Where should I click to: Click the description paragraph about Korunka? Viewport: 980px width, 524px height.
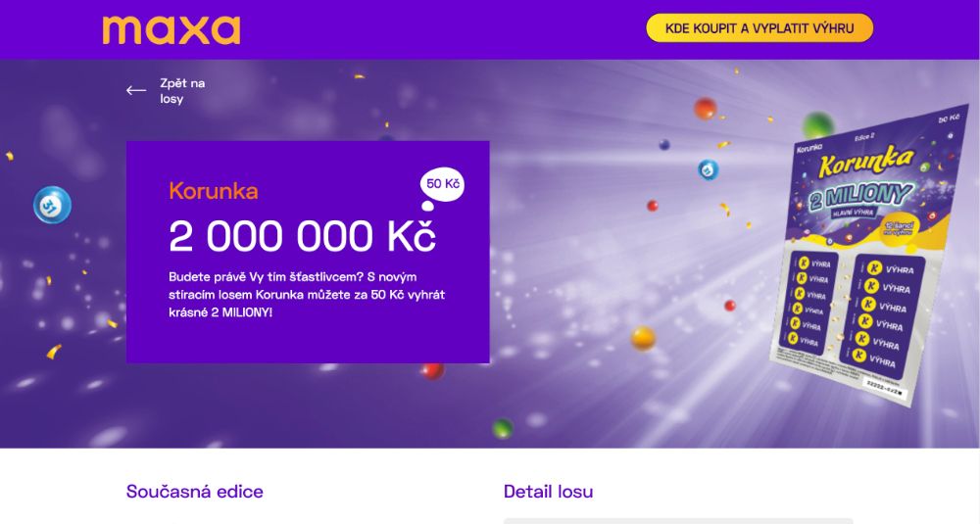307,295
